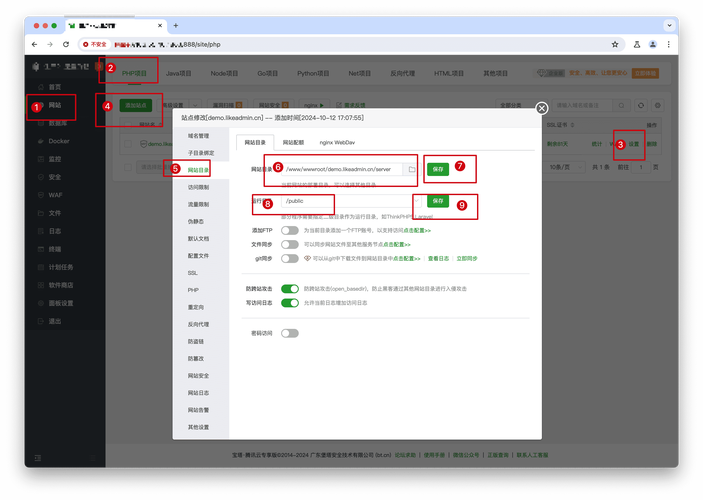This screenshot has width=703, height=500.
Task: Close the site modification dialog
Action: tap(541, 108)
